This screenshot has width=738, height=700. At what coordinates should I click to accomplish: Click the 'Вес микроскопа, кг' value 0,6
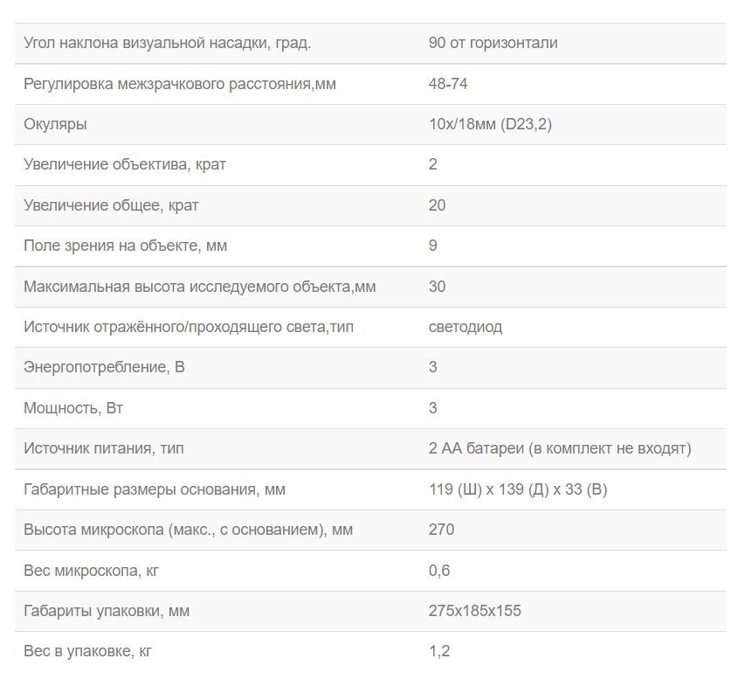(x=439, y=571)
